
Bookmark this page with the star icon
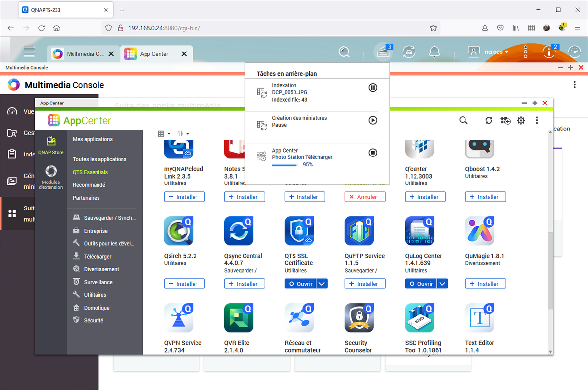coord(433,28)
